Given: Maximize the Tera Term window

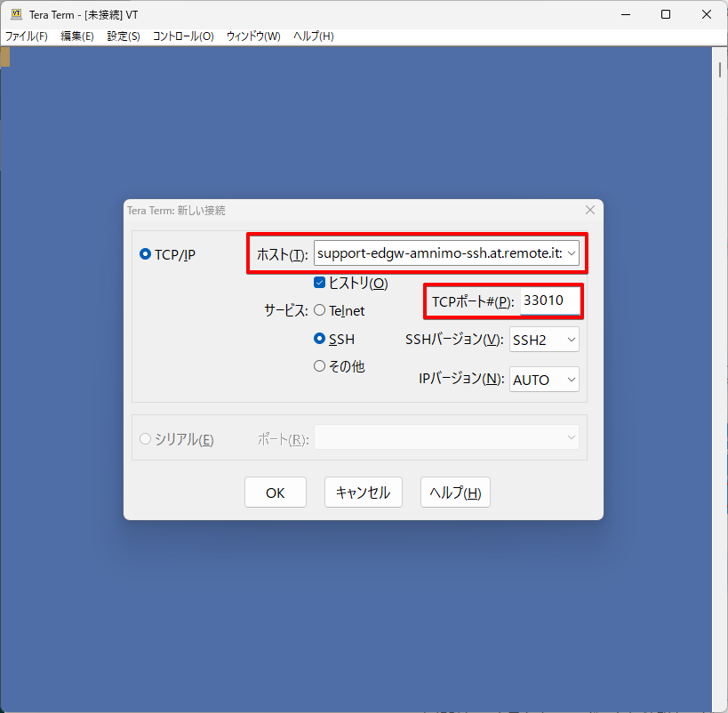Looking at the screenshot, I should point(666,14).
